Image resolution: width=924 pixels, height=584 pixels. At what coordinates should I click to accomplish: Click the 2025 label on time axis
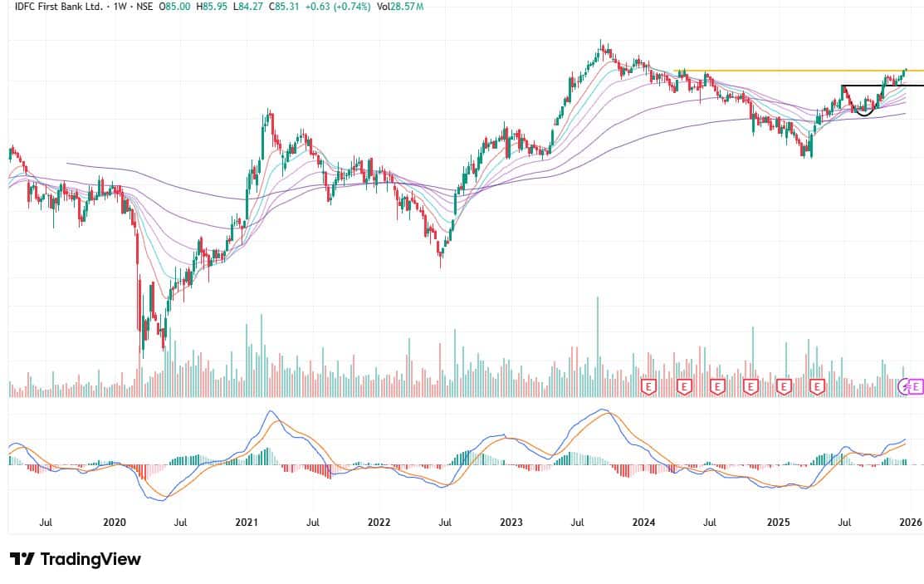pos(778,522)
